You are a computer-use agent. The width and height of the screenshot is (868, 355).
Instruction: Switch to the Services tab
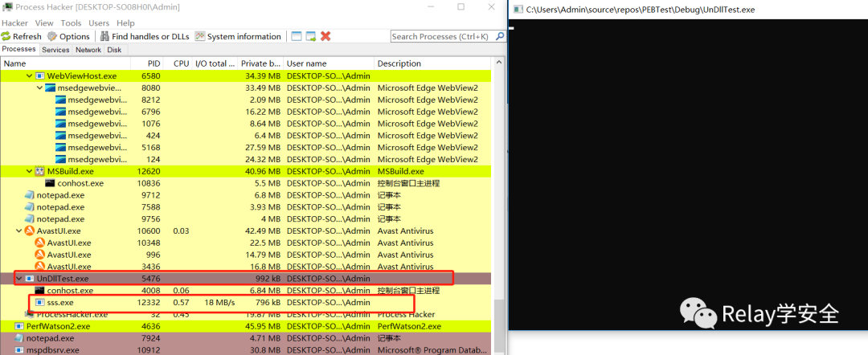click(x=56, y=50)
